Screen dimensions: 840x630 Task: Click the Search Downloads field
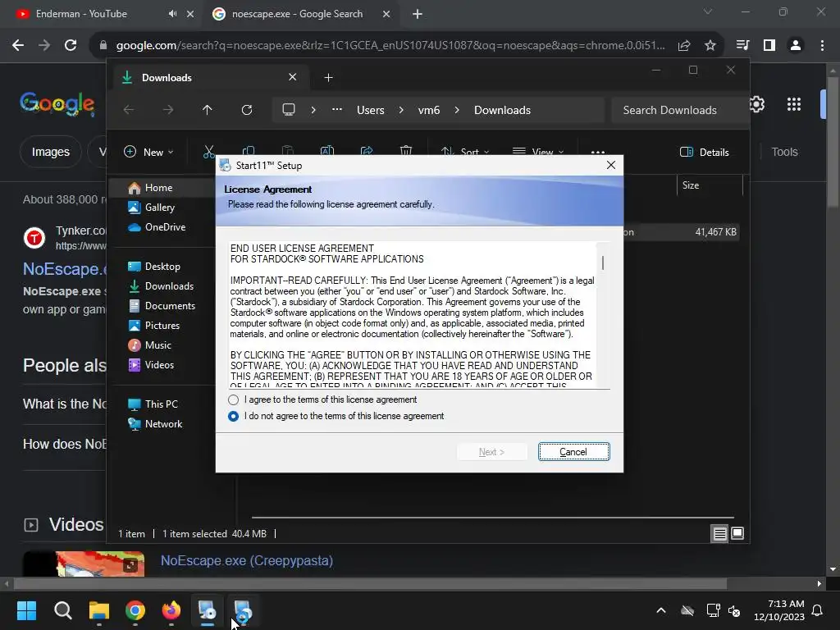click(x=679, y=110)
